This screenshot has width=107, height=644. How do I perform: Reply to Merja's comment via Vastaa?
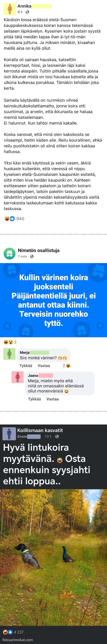(44, 366)
